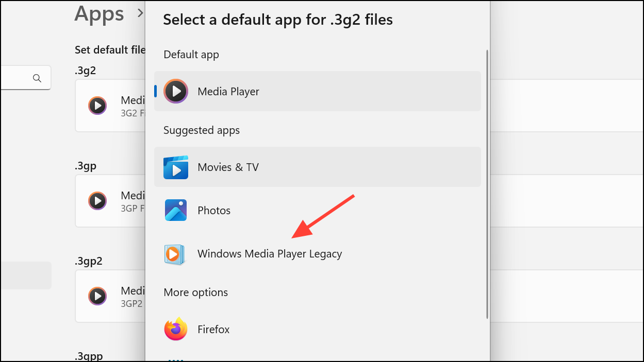Click the dialog's vertical scrollbar

487,184
